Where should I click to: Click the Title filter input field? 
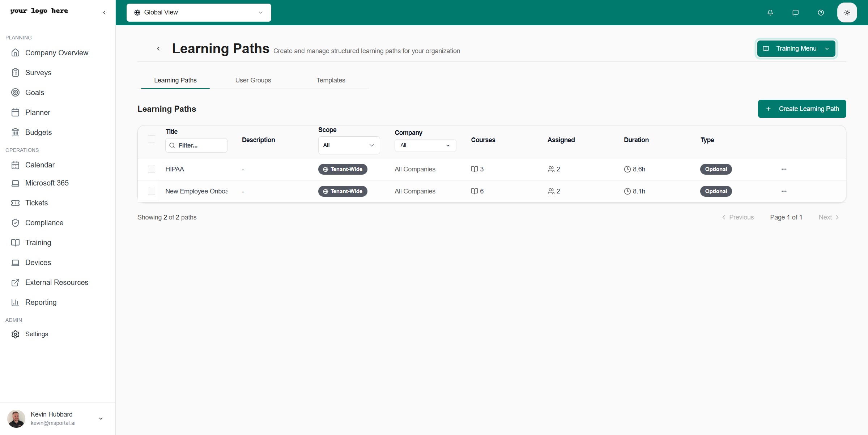coord(196,145)
